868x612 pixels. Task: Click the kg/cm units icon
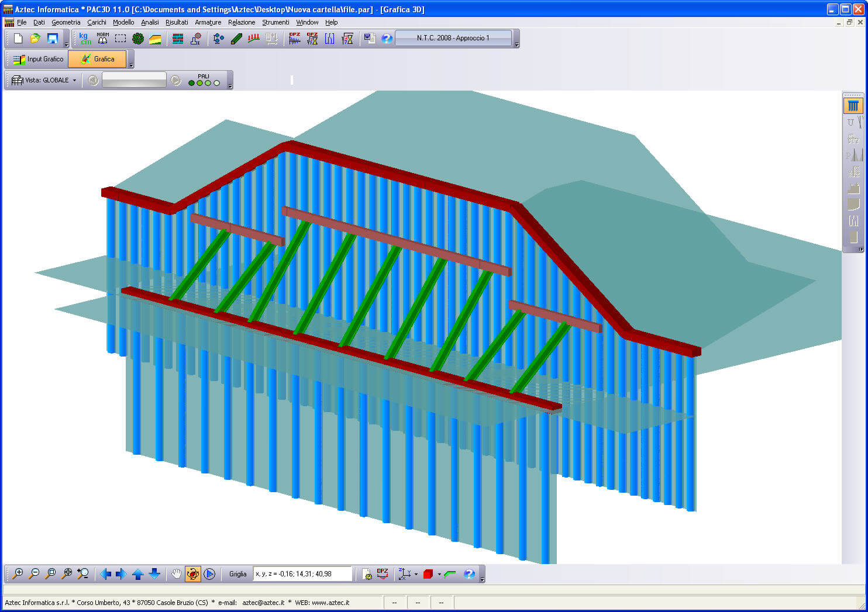coord(85,39)
